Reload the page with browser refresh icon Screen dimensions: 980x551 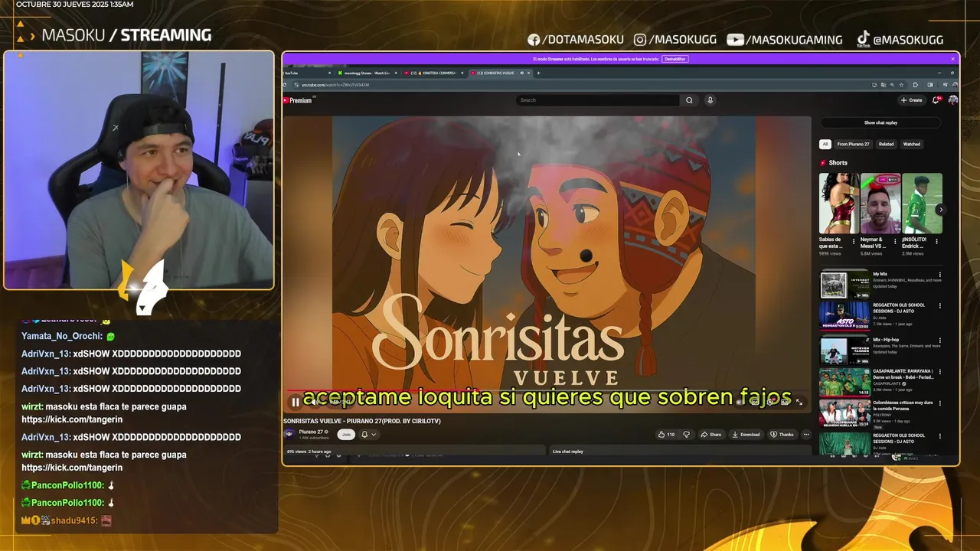tap(286, 85)
